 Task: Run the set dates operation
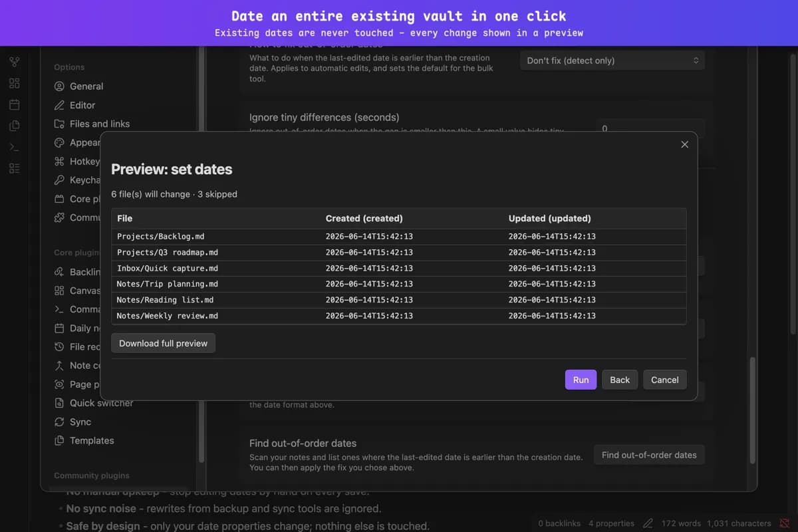(581, 380)
